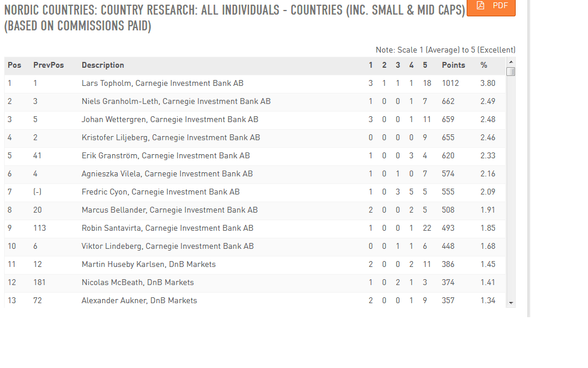This screenshot has height=368, width=588.
Task: Click the PDF document icon
Action: click(x=480, y=5)
